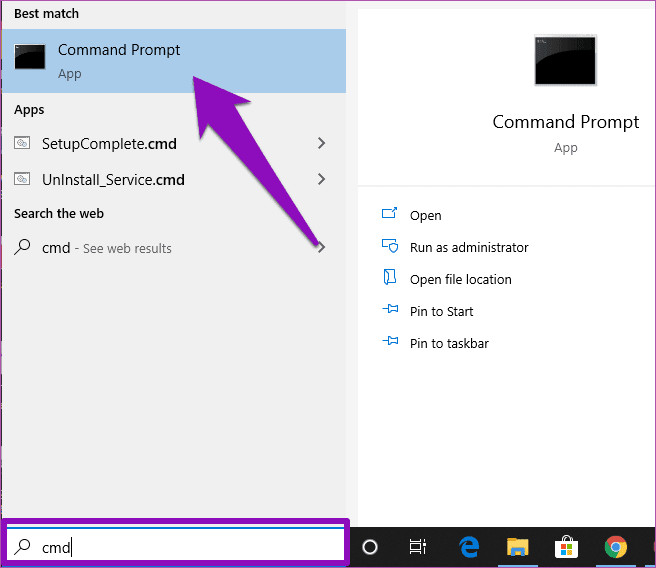Click the Open file location document icon
Image resolution: width=656 pixels, height=568 pixels.
click(x=390, y=277)
